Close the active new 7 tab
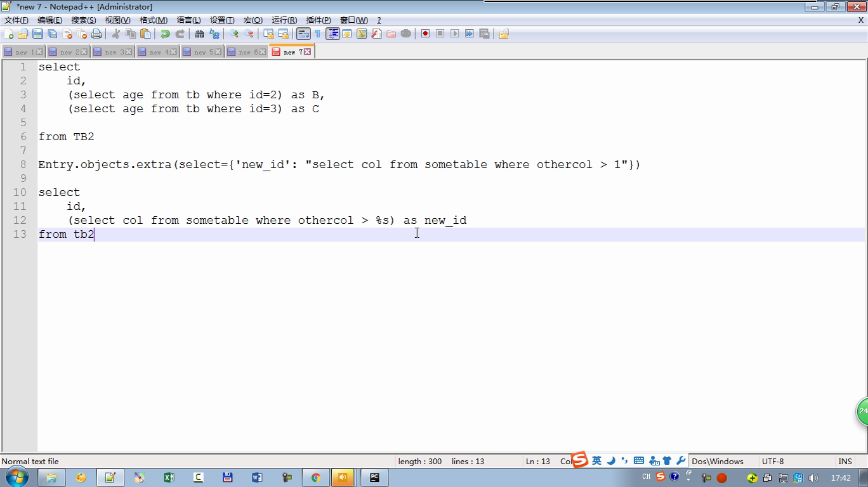 pyautogui.click(x=308, y=52)
